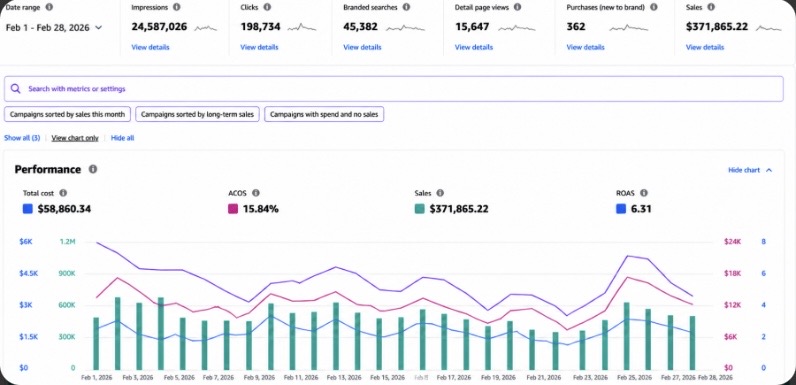796x385 pixels.
Task: Open the Clicks sparkline trend
Action: click(x=302, y=27)
